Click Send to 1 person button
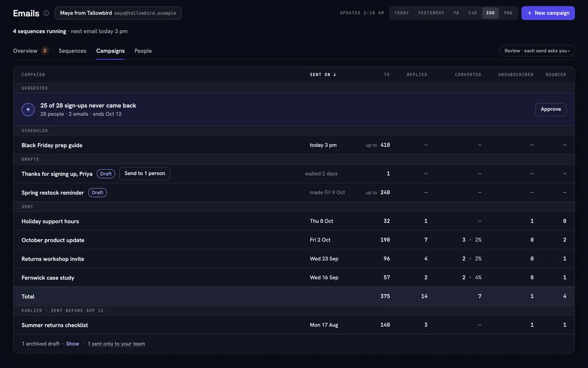The height and width of the screenshot is (368, 588). (145, 174)
